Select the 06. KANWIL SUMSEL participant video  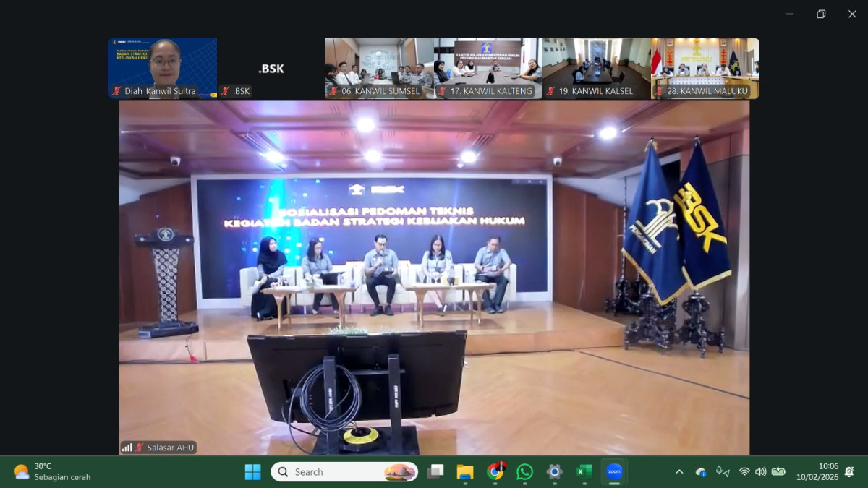pyautogui.click(x=379, y=67)
